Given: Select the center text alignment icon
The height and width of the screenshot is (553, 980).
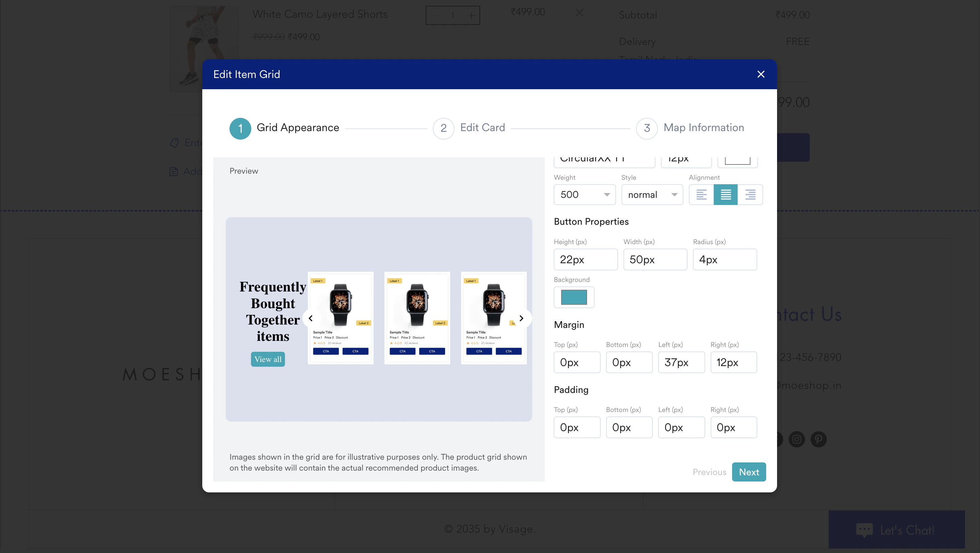Looking at the screenshot, I should pyautogui.click(x=726, y=195).
